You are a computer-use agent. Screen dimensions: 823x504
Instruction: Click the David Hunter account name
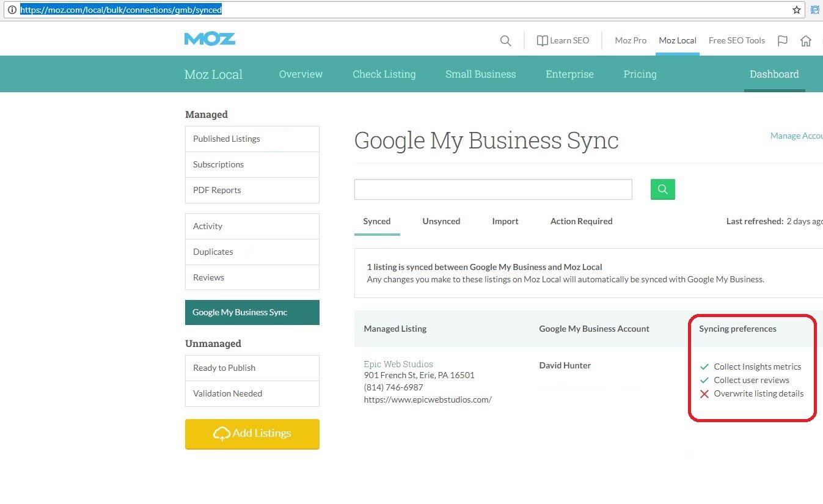click(x=565, y=365)
